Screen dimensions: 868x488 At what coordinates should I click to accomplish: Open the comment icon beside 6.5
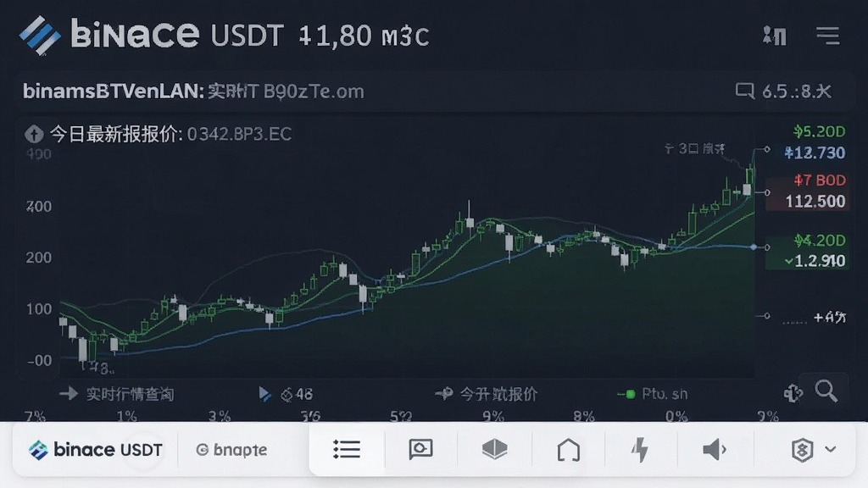click(744, 91)
